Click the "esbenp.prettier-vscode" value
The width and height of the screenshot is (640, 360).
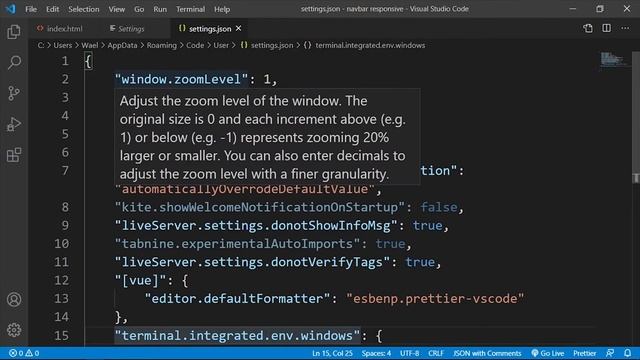tap(435, 299)
